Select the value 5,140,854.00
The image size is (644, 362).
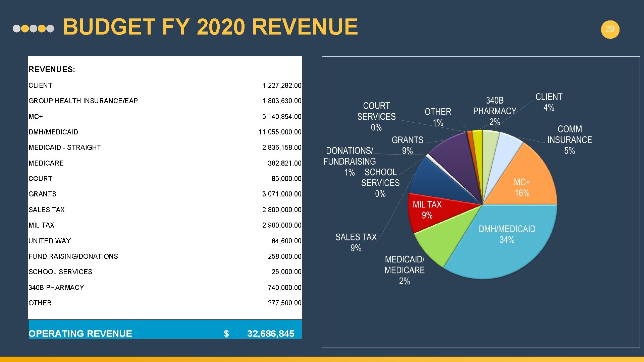tap(282, 117)
